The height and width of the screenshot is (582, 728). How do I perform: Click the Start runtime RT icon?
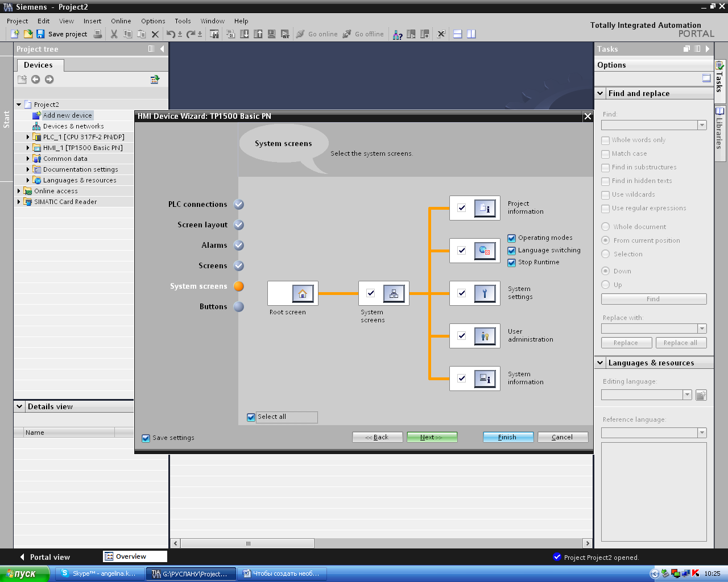[x=286, y=34]
